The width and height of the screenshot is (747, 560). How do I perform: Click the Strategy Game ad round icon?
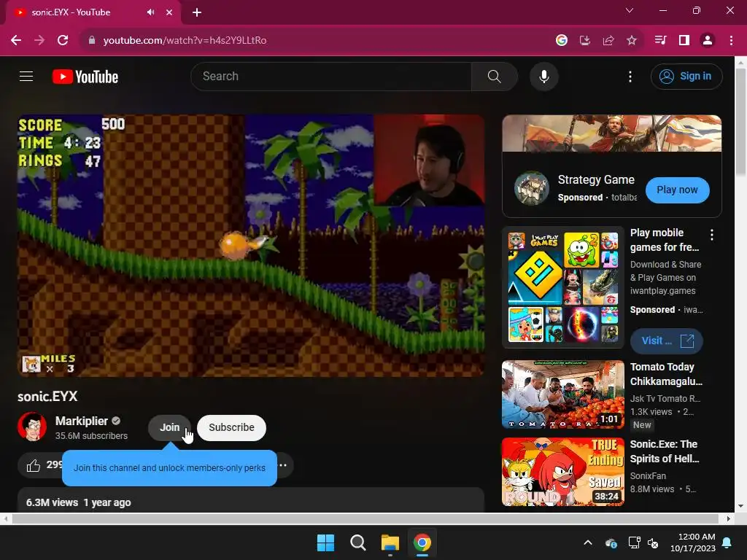(532, 188)
